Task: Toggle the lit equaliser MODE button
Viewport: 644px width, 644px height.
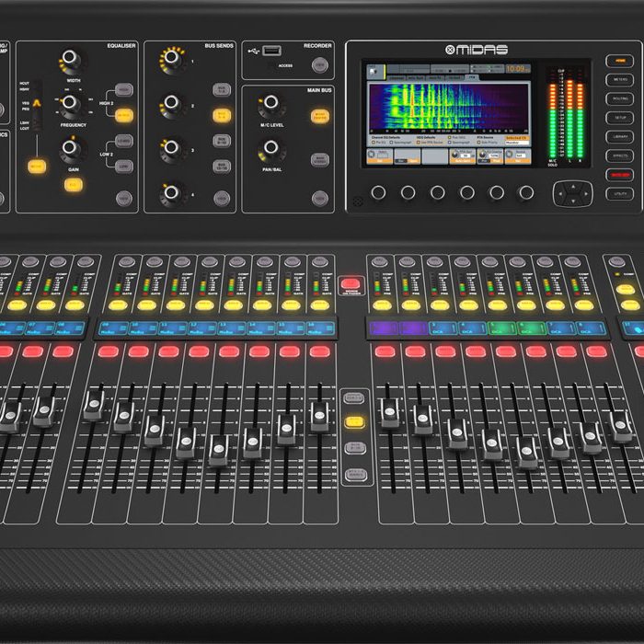Action: 37,167
